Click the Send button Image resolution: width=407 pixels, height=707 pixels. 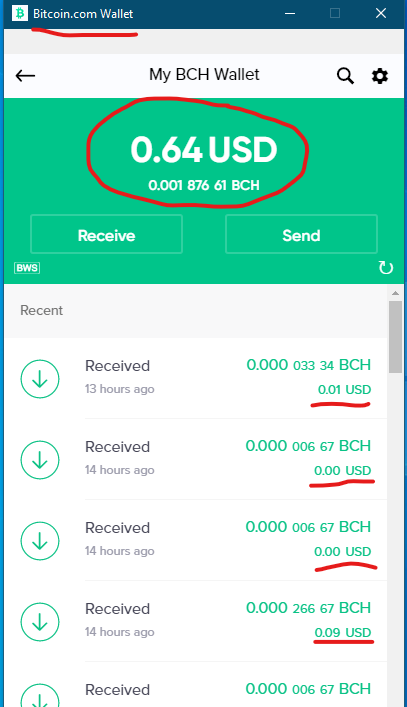click(x=301, y=234)
